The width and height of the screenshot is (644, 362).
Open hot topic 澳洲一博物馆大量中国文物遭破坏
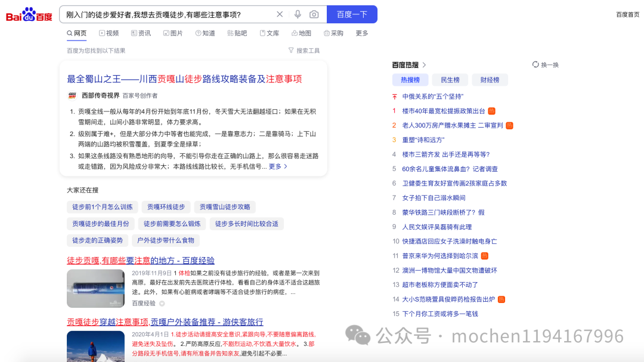pyautogui.click(x=450, y=270)
